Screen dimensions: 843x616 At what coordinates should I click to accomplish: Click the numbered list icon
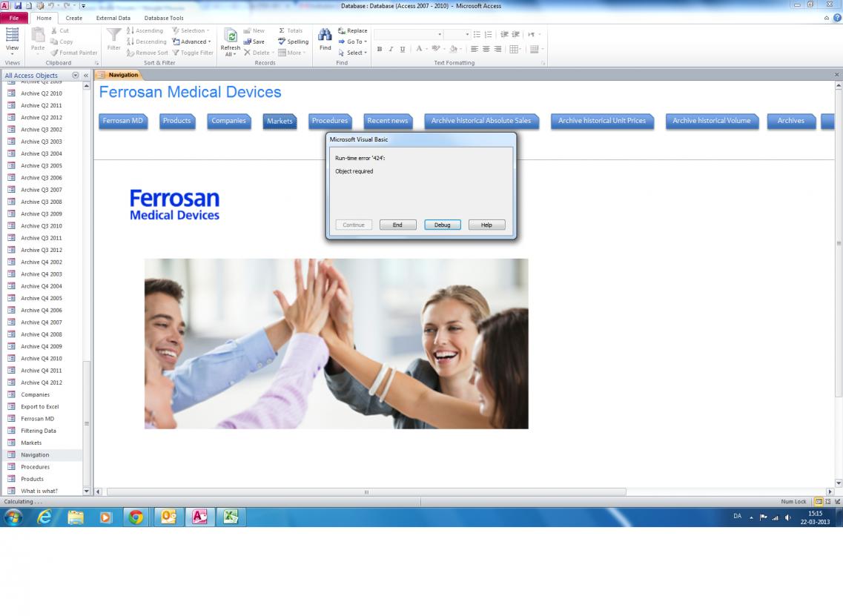point(488,34)
